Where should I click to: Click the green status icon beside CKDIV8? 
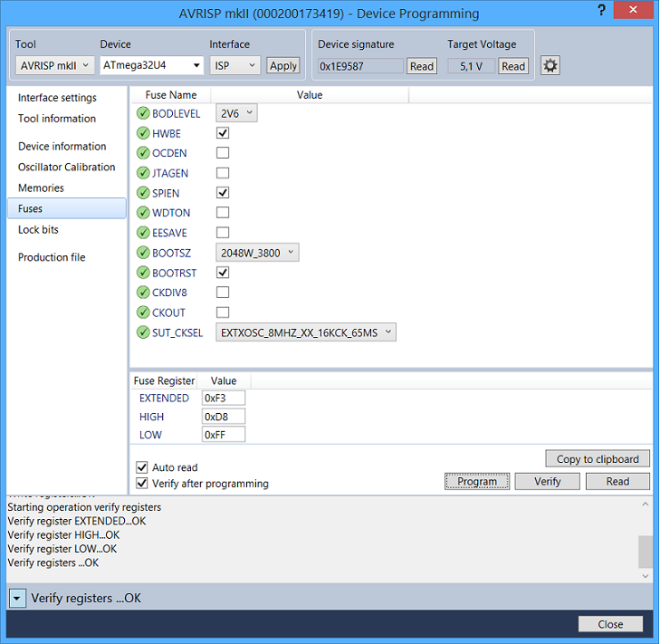click(x=143, y=293)
